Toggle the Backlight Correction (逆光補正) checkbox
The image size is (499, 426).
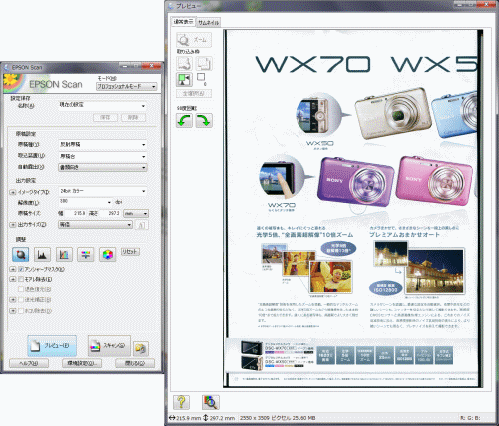click(21, 300)
